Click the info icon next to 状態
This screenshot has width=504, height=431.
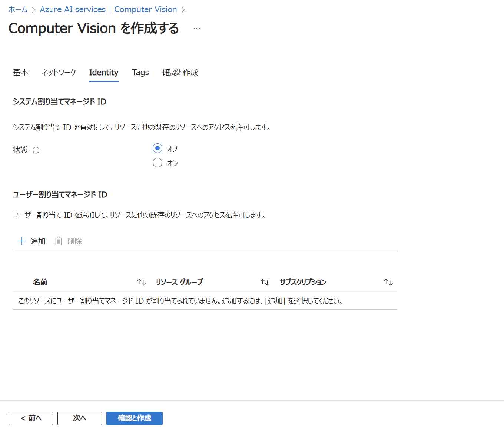36,150
